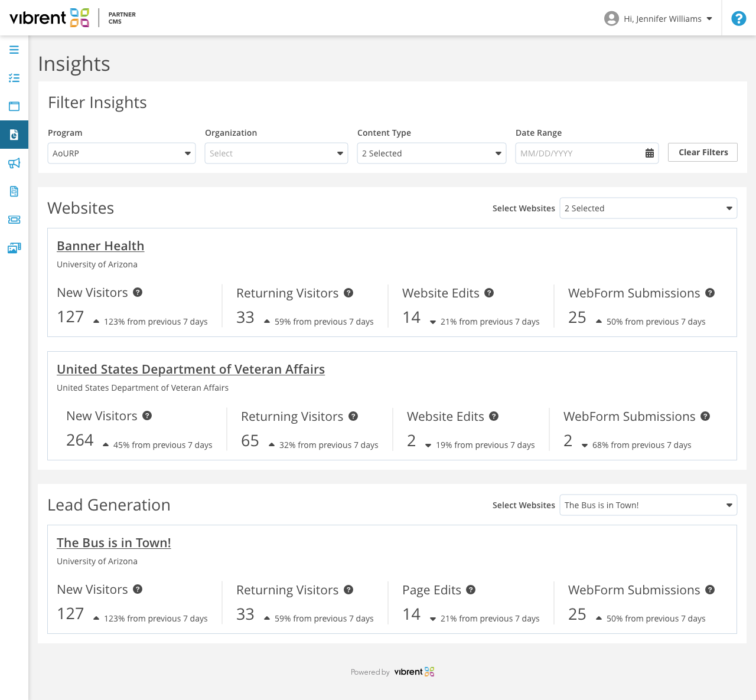Open the blue help question mark
The width and height of the screenshot is (756, 700).
738,18
